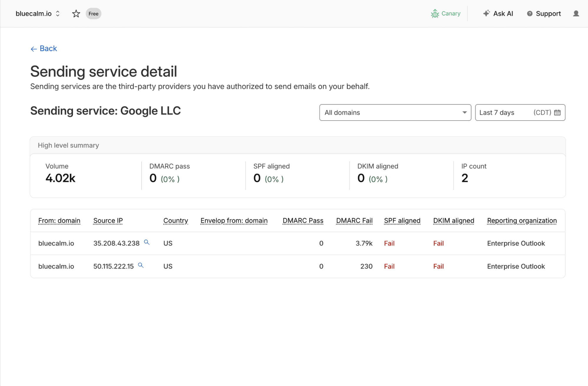Click the back arrow icon

pos(34,49)
